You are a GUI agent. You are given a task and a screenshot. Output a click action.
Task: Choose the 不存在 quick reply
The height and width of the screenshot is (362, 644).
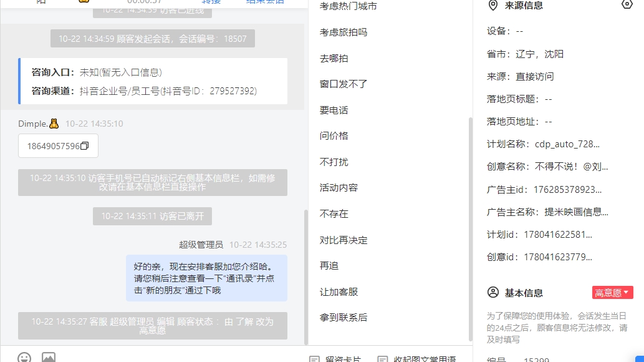tap(334, 214)
